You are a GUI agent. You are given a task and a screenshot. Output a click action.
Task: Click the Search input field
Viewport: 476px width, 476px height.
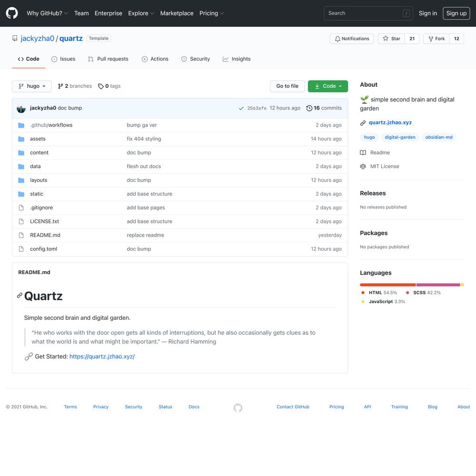(x=368, y=13)
